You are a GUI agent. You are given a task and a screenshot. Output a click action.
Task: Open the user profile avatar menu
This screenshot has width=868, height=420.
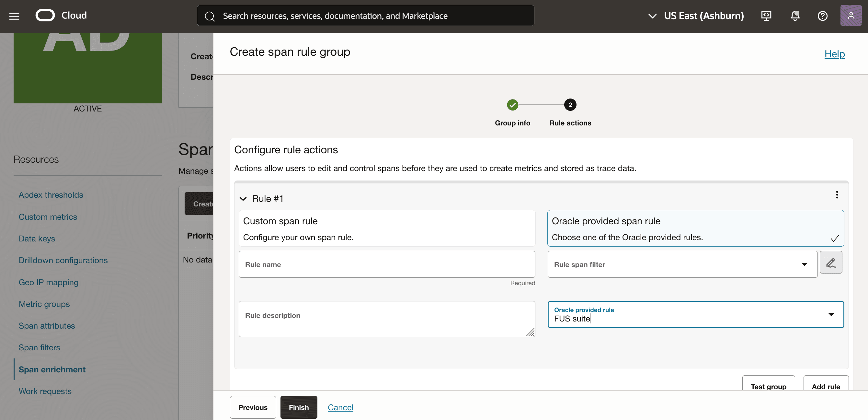pyautogui.click(x=851, y=16)
